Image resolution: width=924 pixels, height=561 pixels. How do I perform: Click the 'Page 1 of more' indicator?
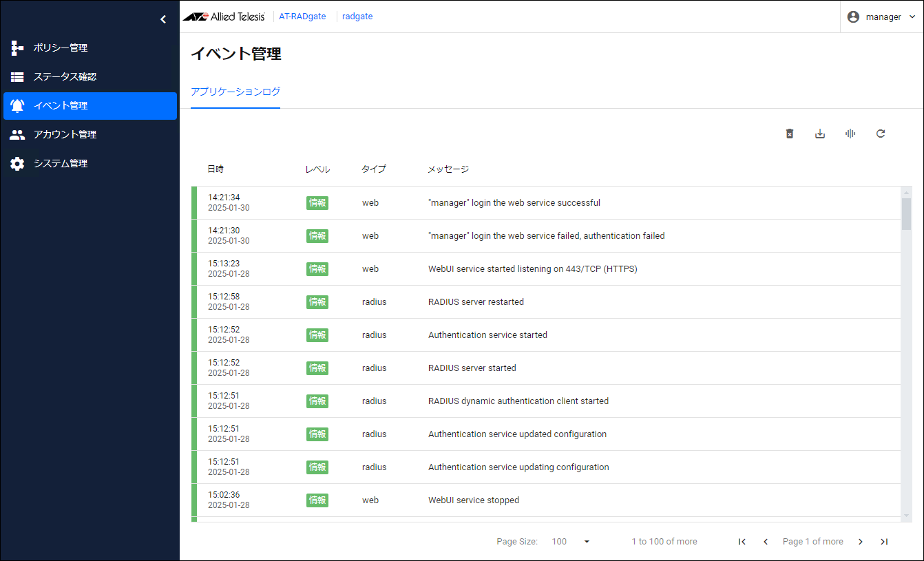point(813,542)
